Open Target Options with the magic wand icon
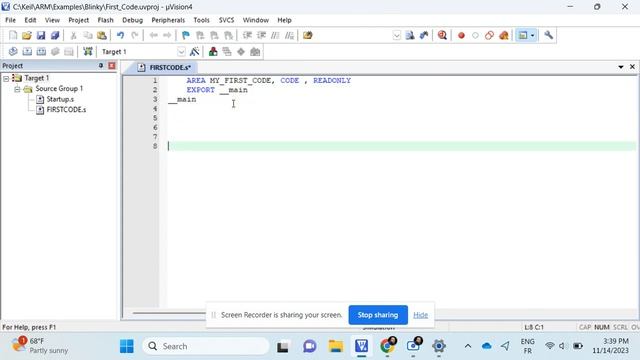The height and width of the screenshot is (360, 640). point(195,52)
